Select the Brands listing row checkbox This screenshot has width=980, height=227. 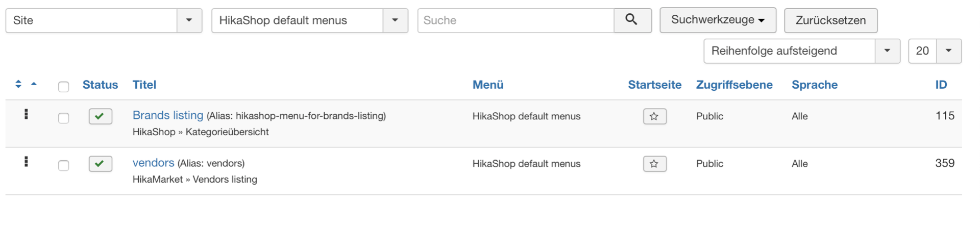[x=64, y=118]
